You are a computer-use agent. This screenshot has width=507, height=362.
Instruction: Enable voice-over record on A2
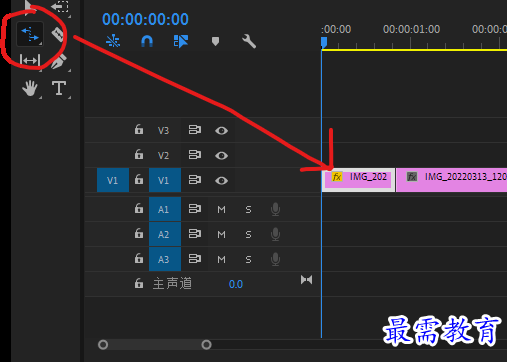point(275,234)
